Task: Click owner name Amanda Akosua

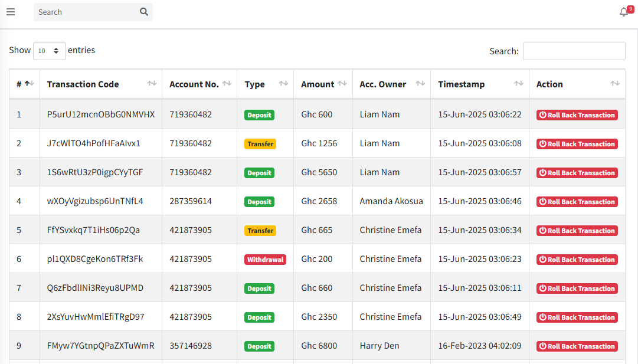Action: tap(391, 201)
